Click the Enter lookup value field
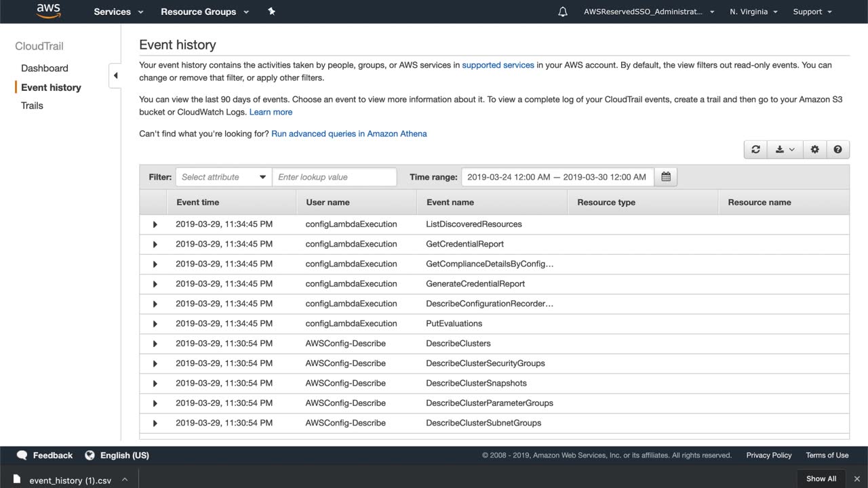 (x=334, y=177)
